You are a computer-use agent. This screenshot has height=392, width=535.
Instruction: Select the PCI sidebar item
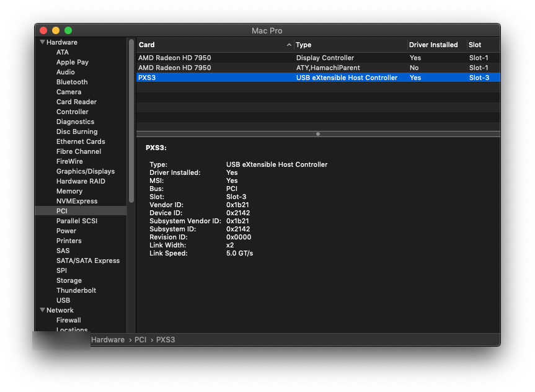[81, 211]
